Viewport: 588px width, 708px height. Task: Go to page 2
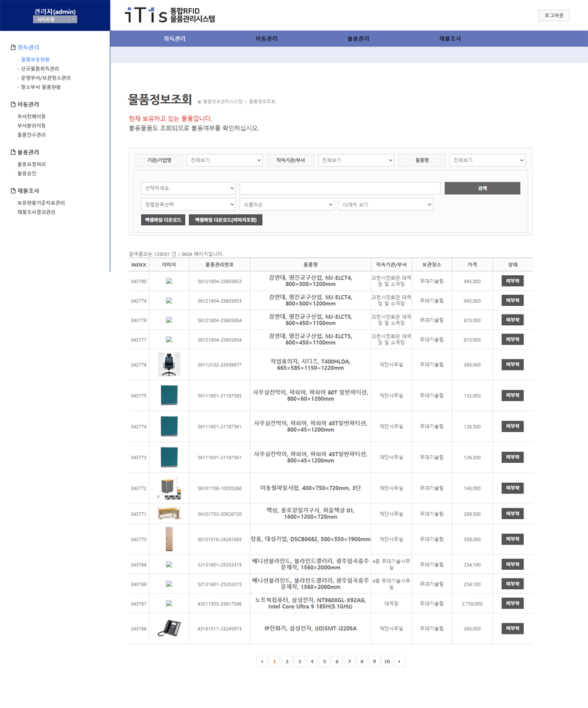pos(287,662)
